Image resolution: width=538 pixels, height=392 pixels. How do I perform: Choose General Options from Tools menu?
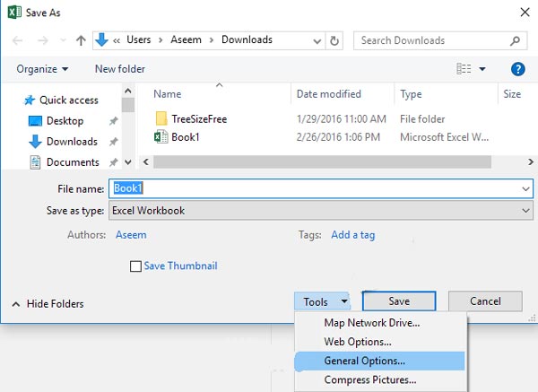point(380,361)
